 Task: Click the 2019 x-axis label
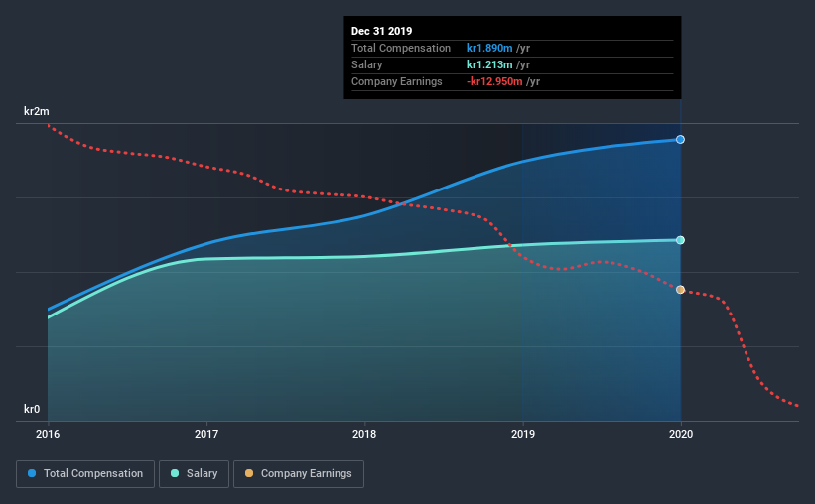point(523,434)
